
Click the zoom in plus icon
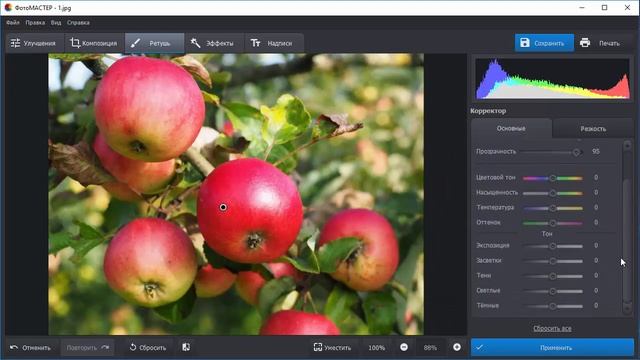click(x=457, y=347)
